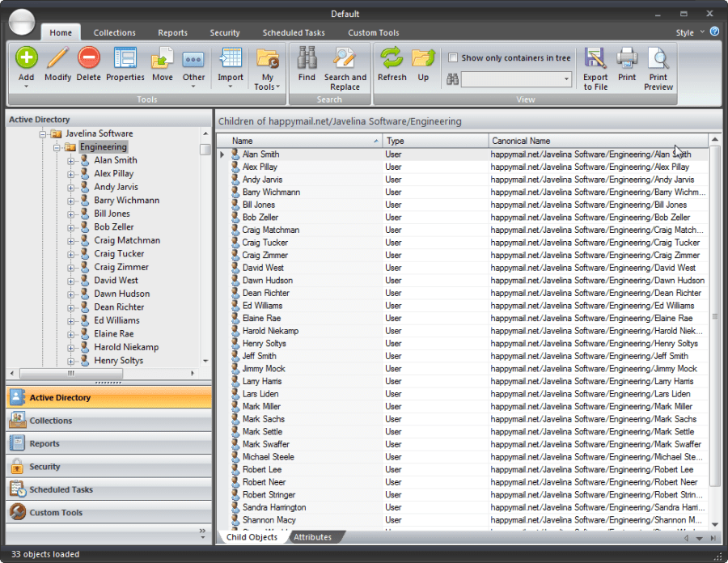The image size is (728, 563).
Task: Click the Scheduled Tasks menu item
Action: click(294, 32)
